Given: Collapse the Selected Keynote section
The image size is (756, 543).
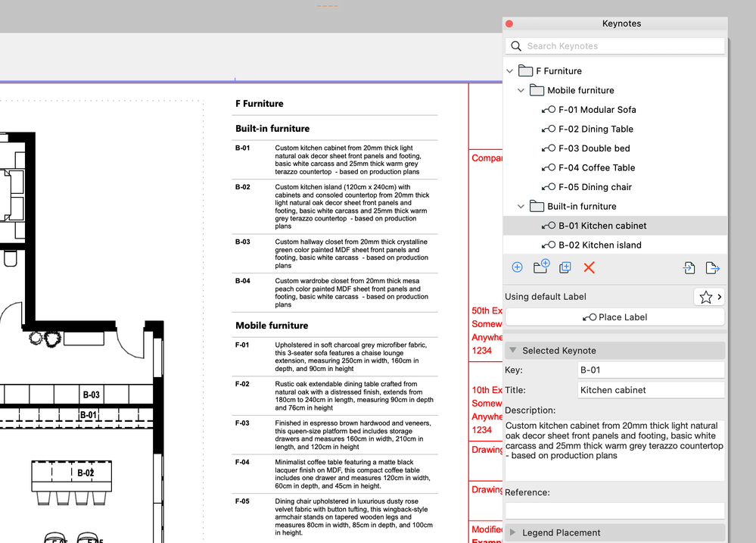Looking at the screenshot, I should coord(513,350).
